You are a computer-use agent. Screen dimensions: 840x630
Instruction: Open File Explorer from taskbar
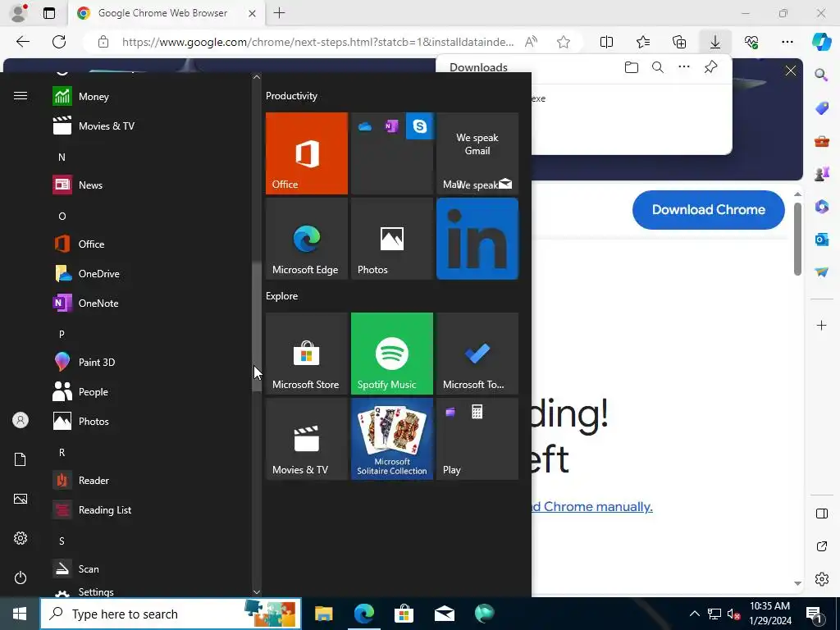click(x=323, y=614)
